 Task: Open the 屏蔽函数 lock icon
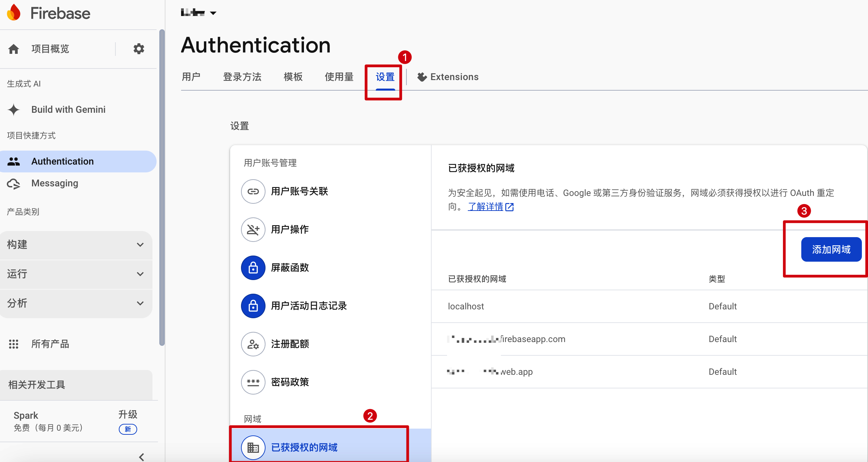(x=253, y=267)
